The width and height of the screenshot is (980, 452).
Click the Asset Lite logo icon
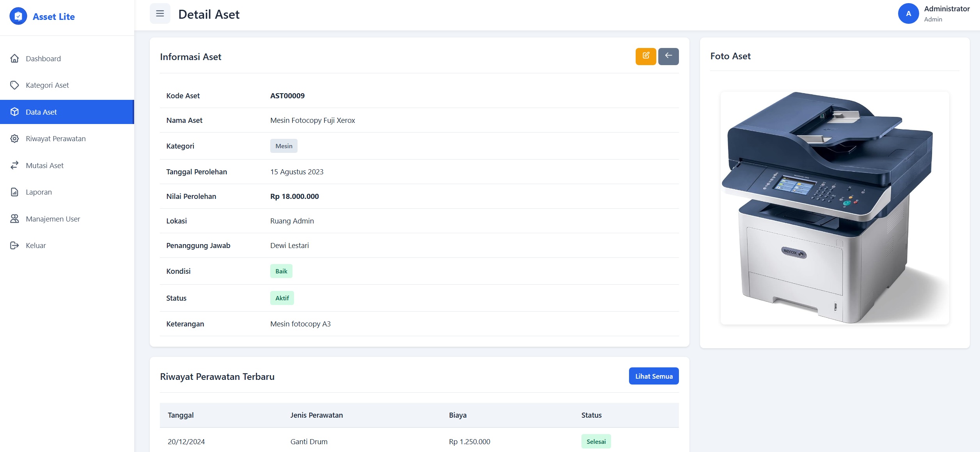click(x=18, y=16)
